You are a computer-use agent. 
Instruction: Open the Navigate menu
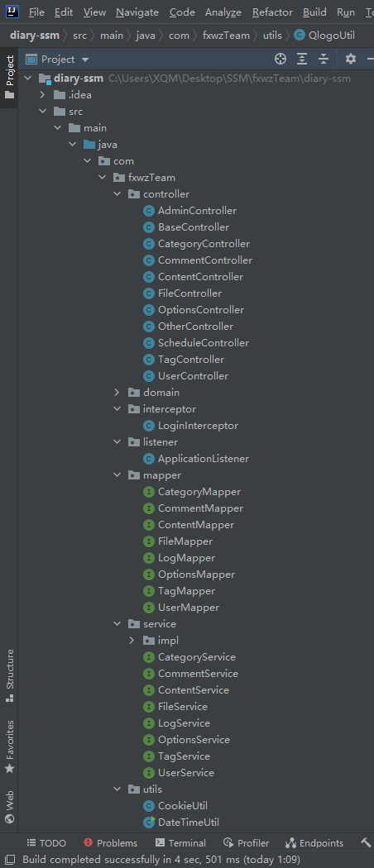coord(137,12)
